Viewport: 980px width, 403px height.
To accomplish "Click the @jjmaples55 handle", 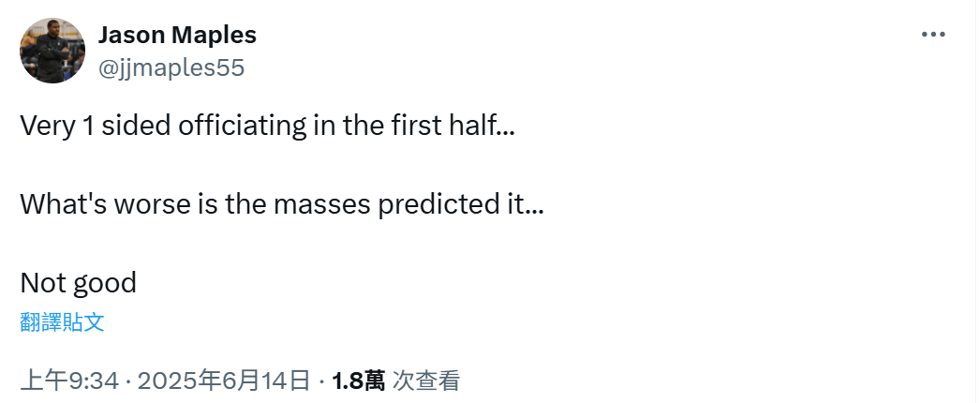I will [171, 67].
